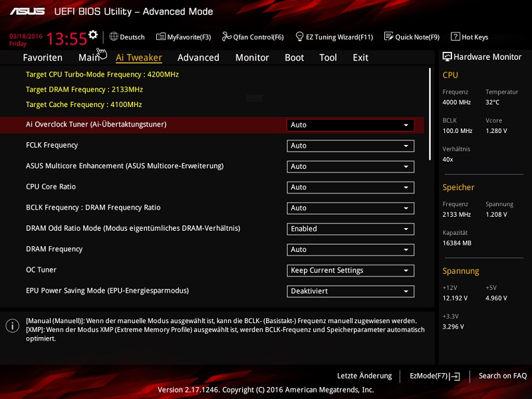This screenshot has width=532, height=399.
Task: Open the FCLK Frequency dropdown
Action: point(350,146)
